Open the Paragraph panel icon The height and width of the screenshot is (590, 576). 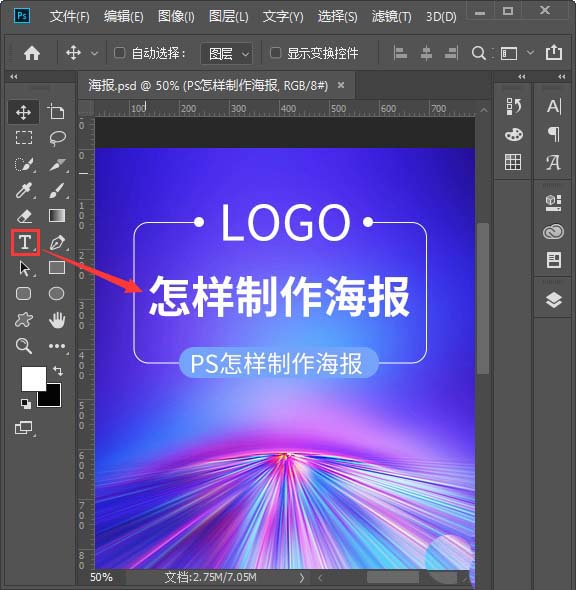click(x=554, y=134)
